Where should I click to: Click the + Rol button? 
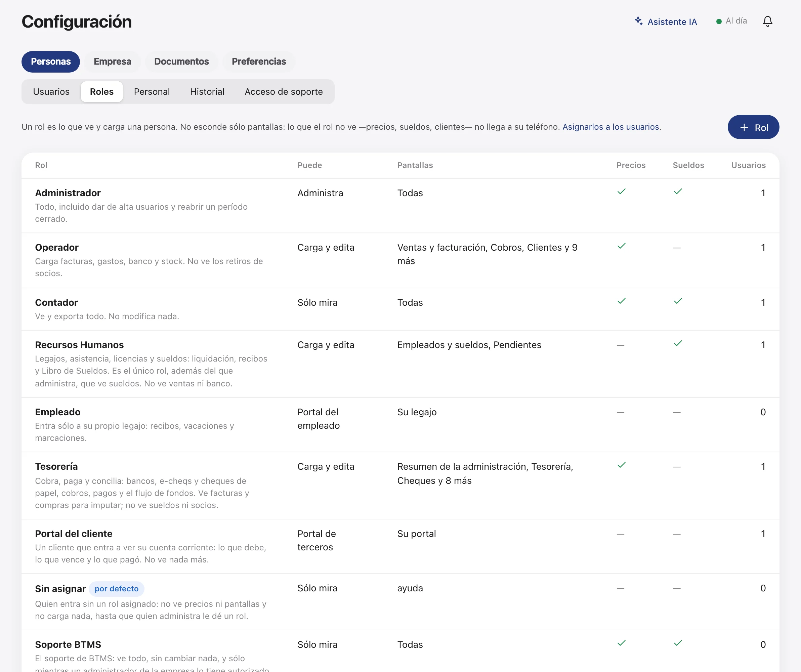[x=753, y=127]
